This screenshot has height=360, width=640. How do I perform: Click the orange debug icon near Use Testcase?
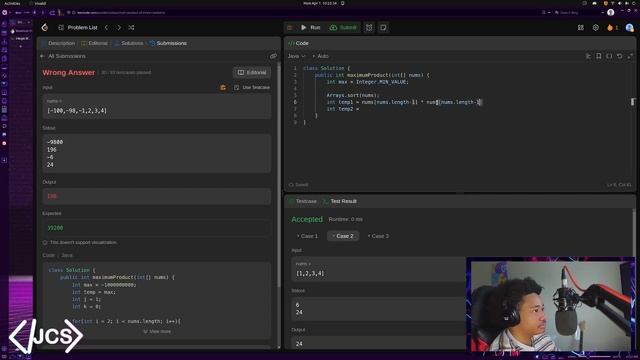pos(223,87)
